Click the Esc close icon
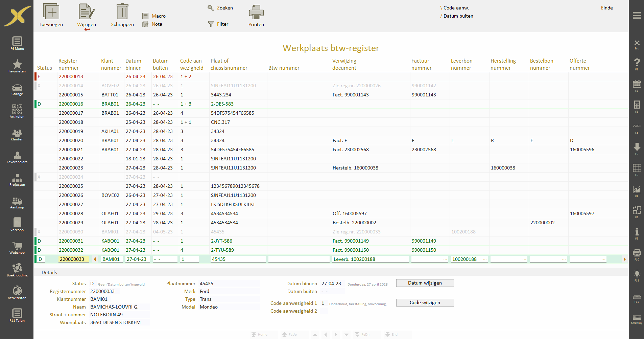644x339 pixels. [637, 44]
